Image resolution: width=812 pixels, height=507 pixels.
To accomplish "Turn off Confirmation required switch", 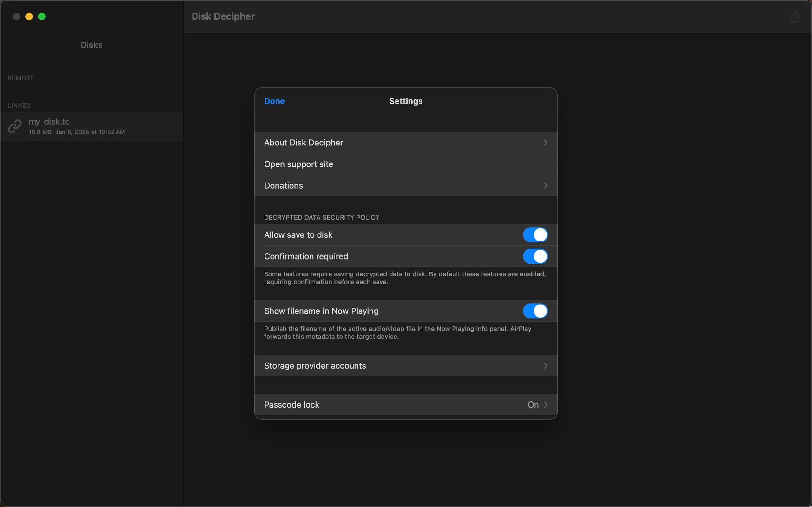I will 535,256.
